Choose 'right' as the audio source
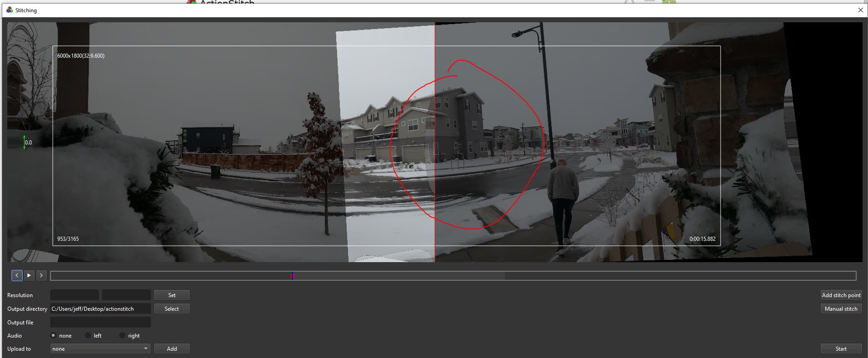Viewport: 868px width, 358px height. (122, 336)
